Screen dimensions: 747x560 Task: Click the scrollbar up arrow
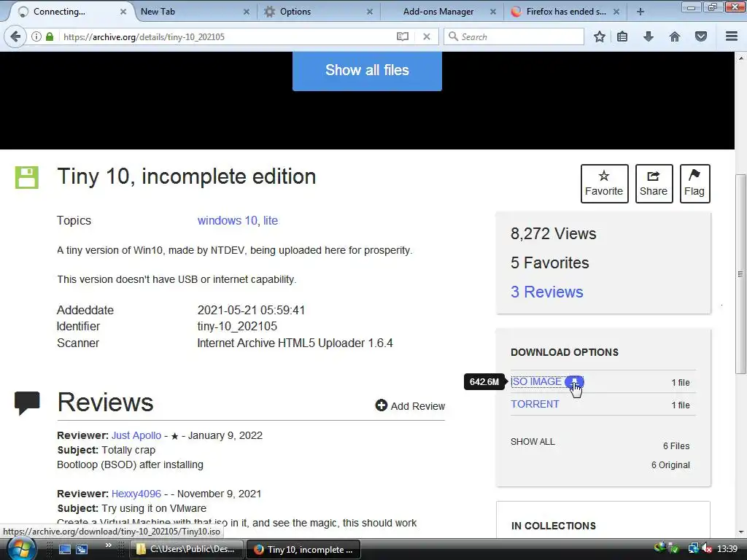740,58
